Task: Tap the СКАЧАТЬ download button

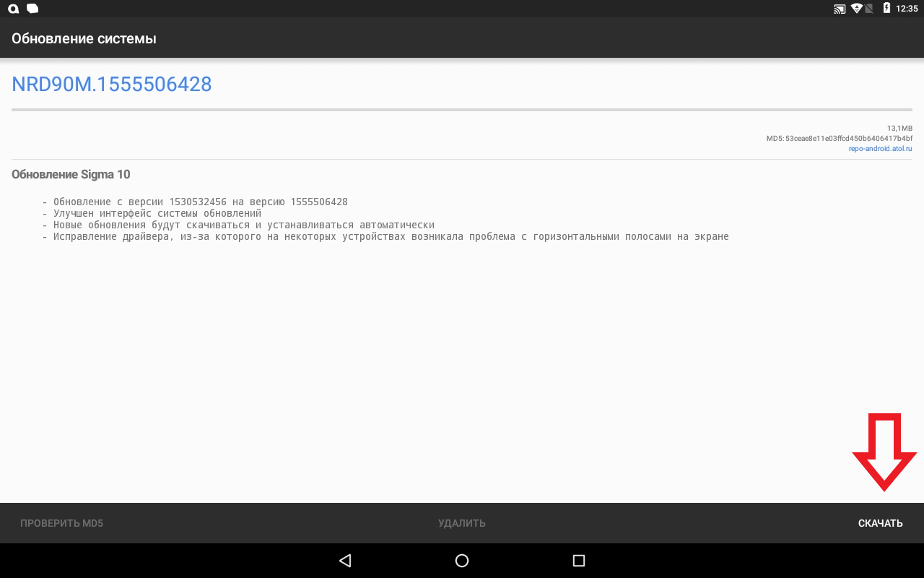Action: point(880,523)
